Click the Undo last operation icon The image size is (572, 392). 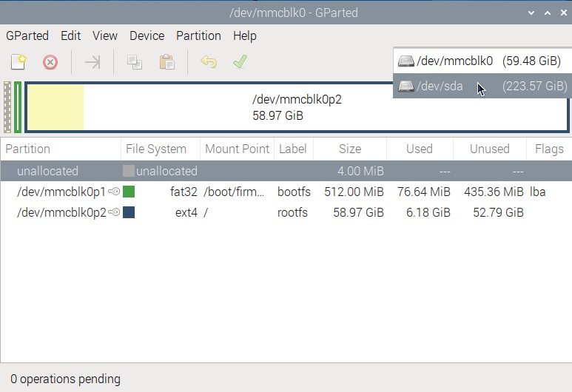click(209, 62)
